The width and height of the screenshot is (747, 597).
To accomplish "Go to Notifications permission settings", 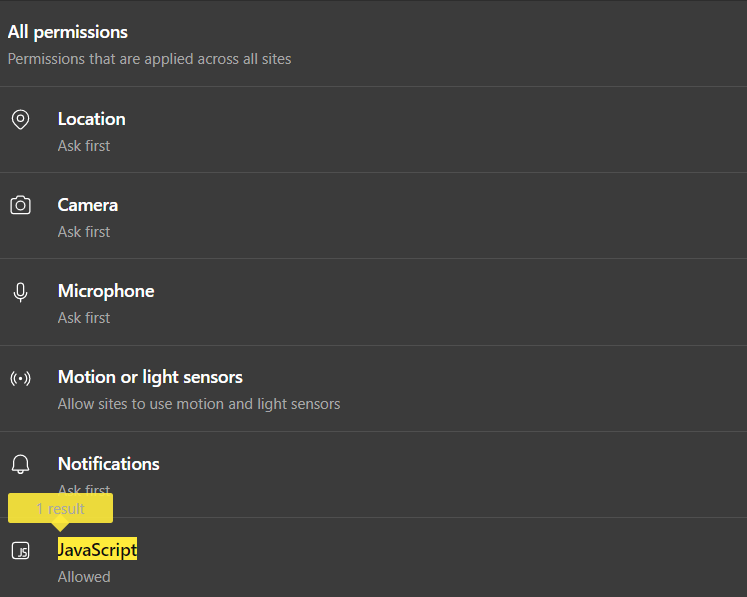I will (109, 464).
